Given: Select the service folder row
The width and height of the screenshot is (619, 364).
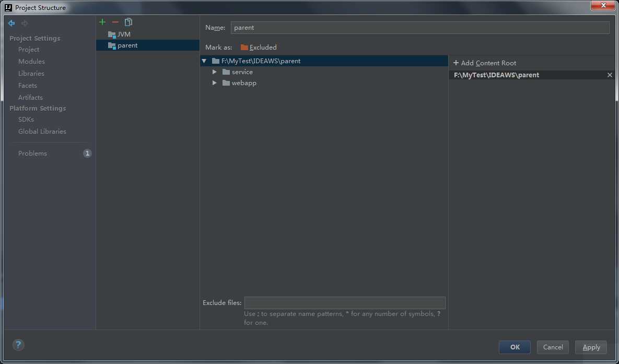Looking at the screenshot, I should click(324, 72).
